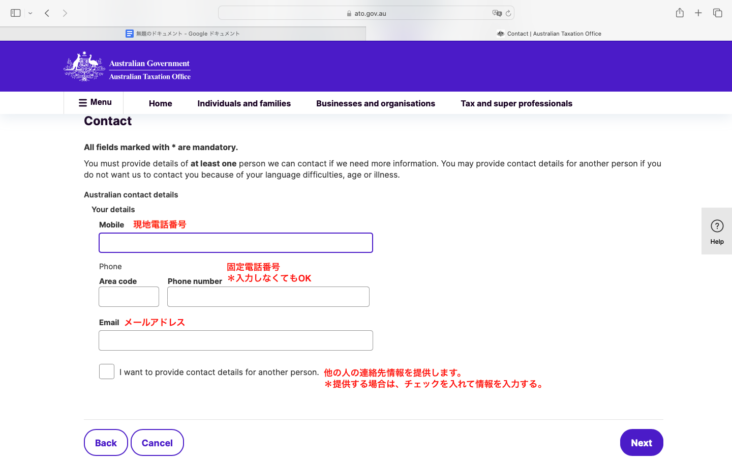Open Individuals and families menu
This screenshot has height=458, width=732.
[244, 103]
